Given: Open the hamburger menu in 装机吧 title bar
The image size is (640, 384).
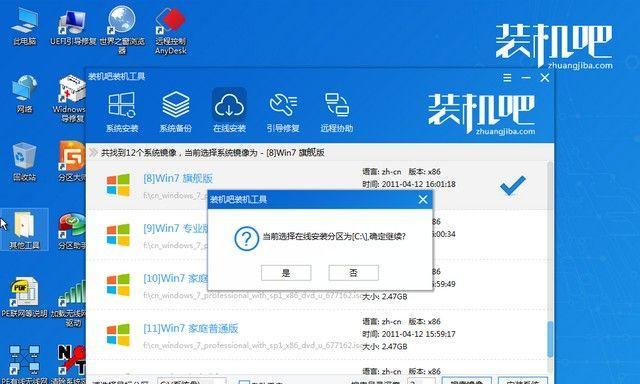Looking at the screenshot, I should tap(507, 78).
